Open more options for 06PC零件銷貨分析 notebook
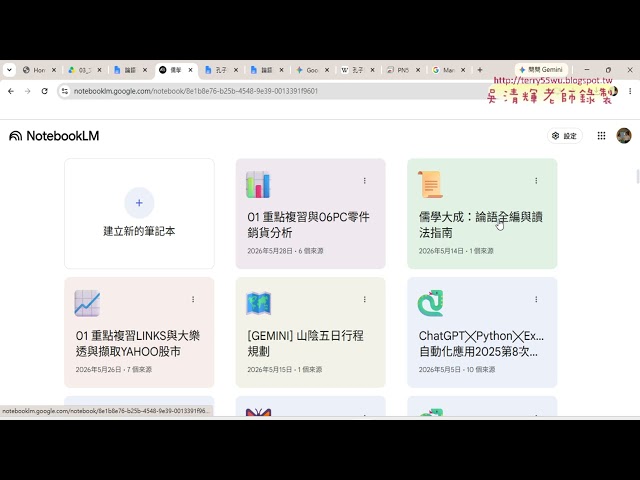Screen dimensions: 640x480 (x=364, y=180)
